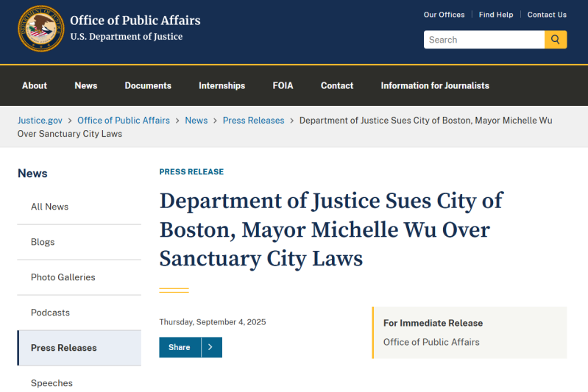The image size is (588, 392).
Task: Open the Find Help link
Action: point(496,15)
